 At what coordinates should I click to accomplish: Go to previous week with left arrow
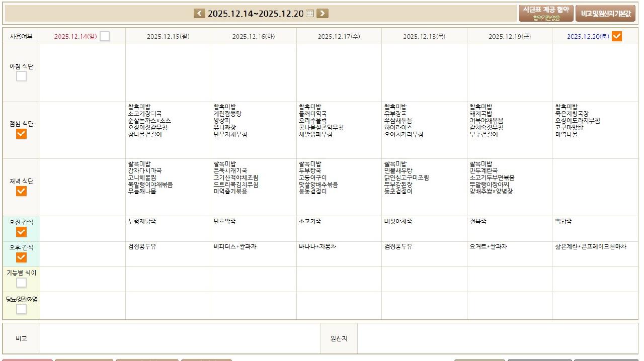point(199,14)
